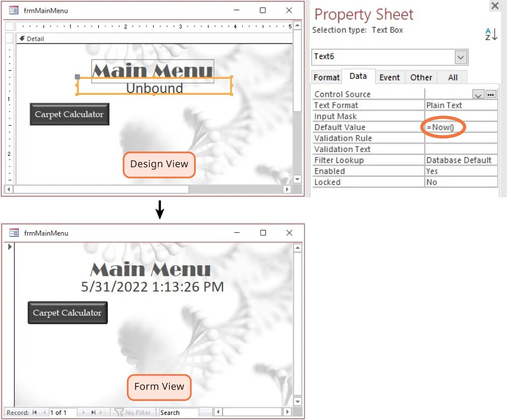Click the record selector arrow in Form View

pos(10,247)
